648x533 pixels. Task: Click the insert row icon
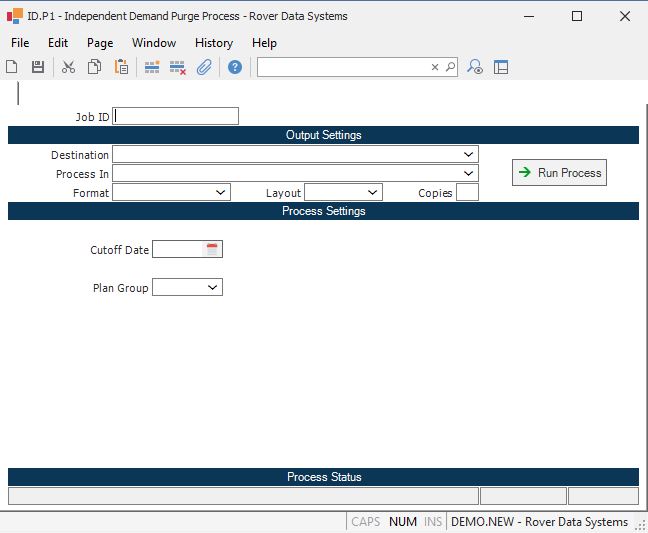(x=152, y=67)
